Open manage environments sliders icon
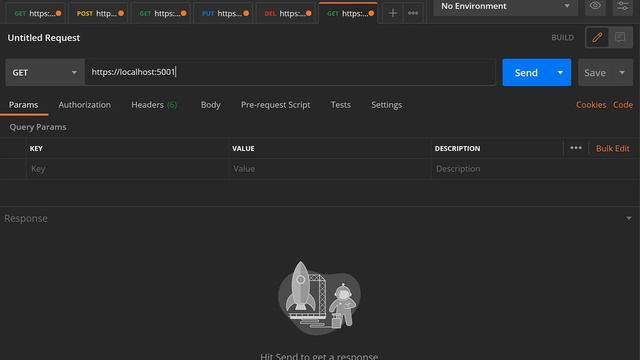The image size is (640, 360). [x=622, y=6]
